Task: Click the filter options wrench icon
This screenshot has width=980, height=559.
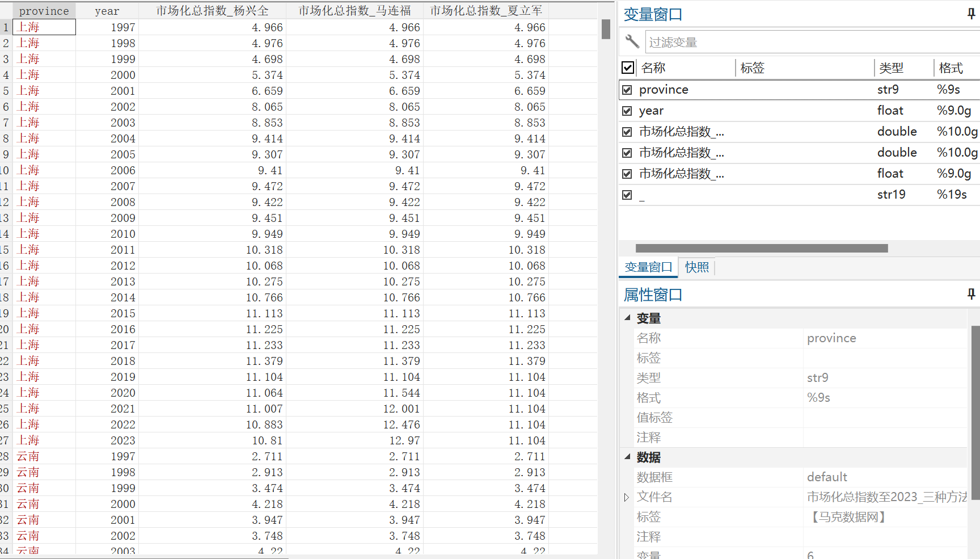Action: pyautogui.click(x=631, y=41)
